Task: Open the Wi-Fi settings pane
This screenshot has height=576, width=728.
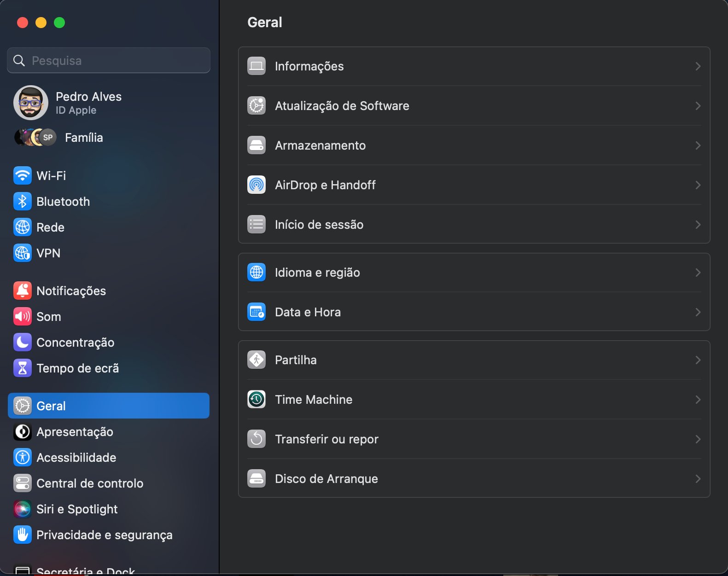Action: 109,175
